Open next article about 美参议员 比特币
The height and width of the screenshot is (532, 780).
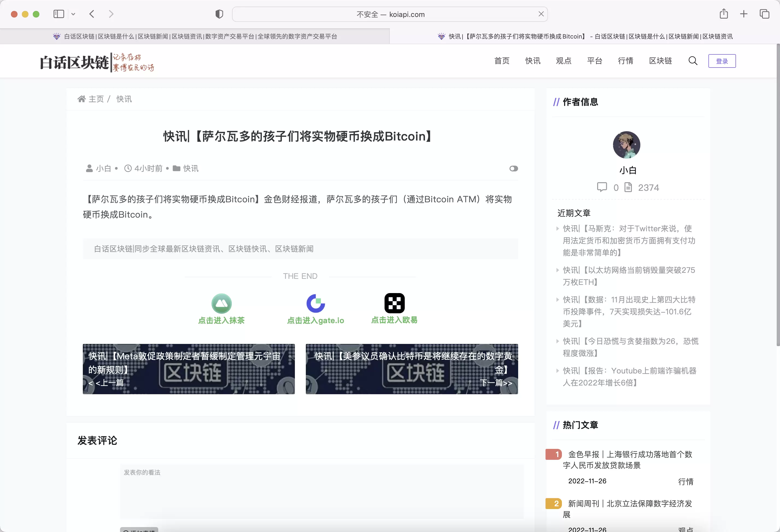click(412, 369)
